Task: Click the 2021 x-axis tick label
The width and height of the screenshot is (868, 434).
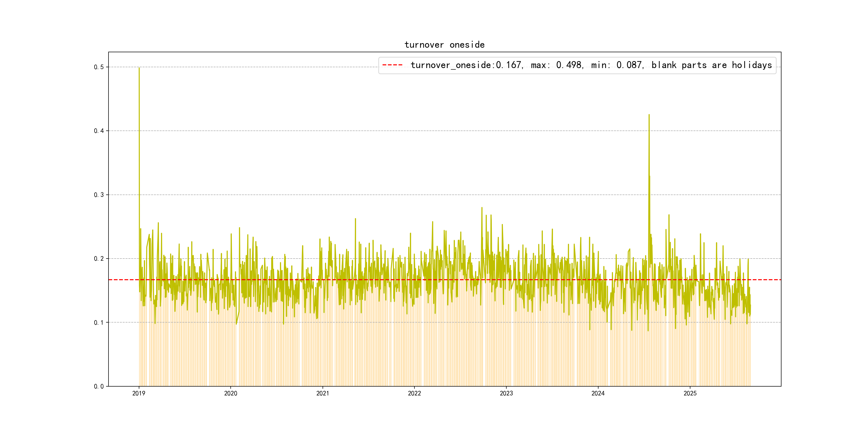Action: pyautogui.click(x=323, y=393)
